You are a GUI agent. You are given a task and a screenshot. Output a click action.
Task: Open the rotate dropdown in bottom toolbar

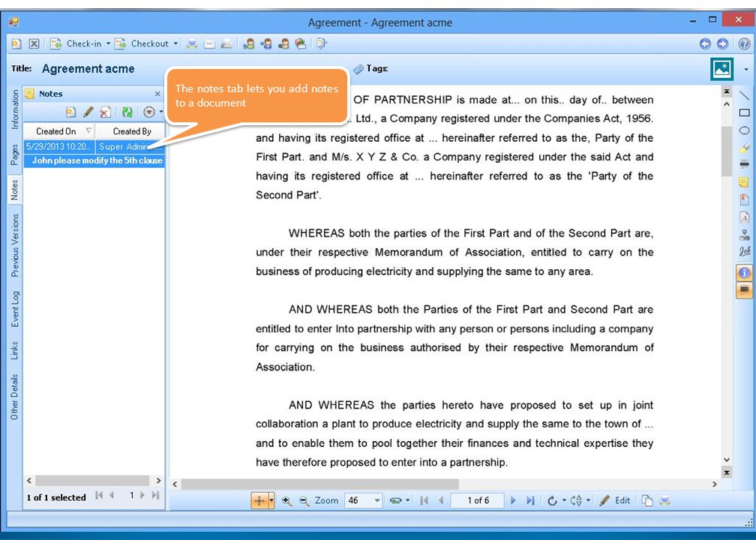click(x=564, y=501)
